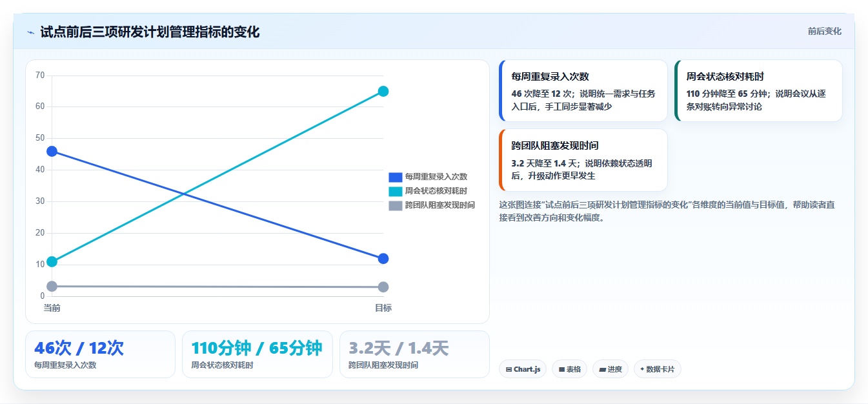Image resolution: width=868 pixels, height=404 pixels.
Task: Click text 46 次降至 12 次
Action: coord(543,94)
